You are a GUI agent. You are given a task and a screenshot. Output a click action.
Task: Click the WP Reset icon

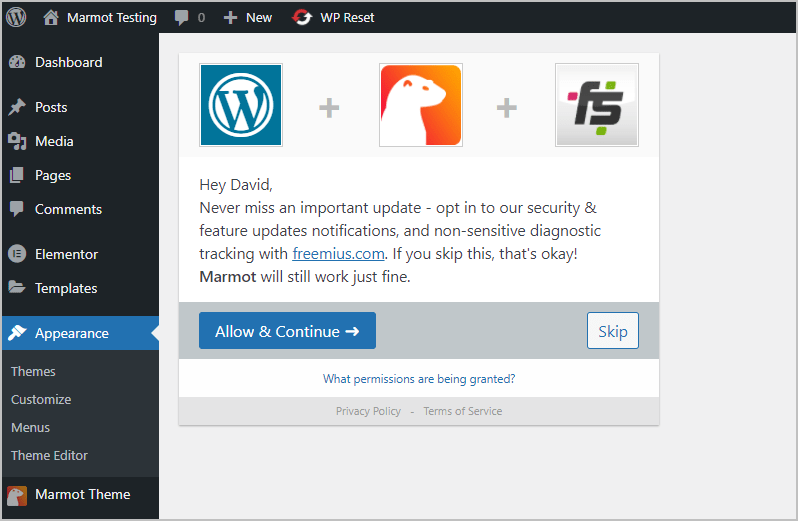301,17
